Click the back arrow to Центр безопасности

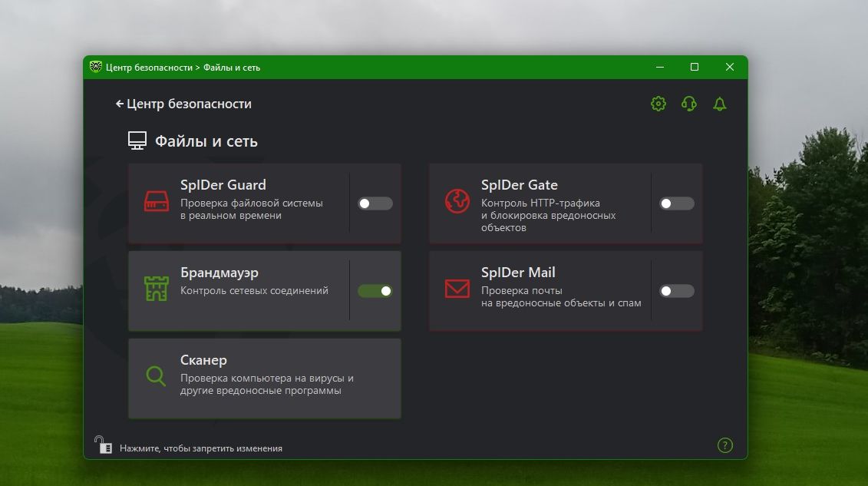119,104
